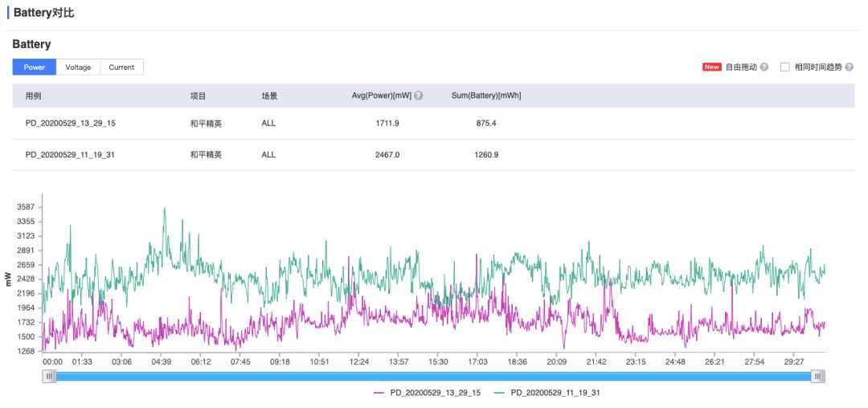Click 和平精英 in the PD_20200529_11_19_31 row
The width and height of the screenshot is (868, 408).
click(x=206, y=155)
